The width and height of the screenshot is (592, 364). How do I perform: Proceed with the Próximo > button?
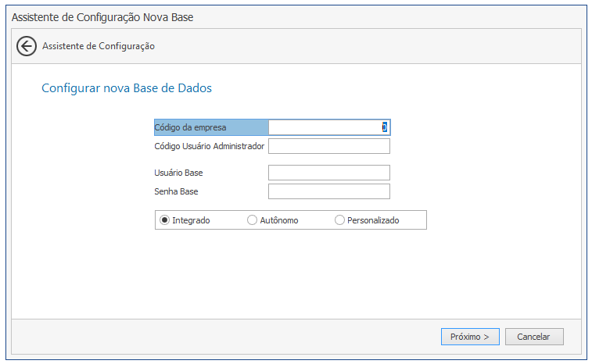pyautogui.click(x=470, y=337)
